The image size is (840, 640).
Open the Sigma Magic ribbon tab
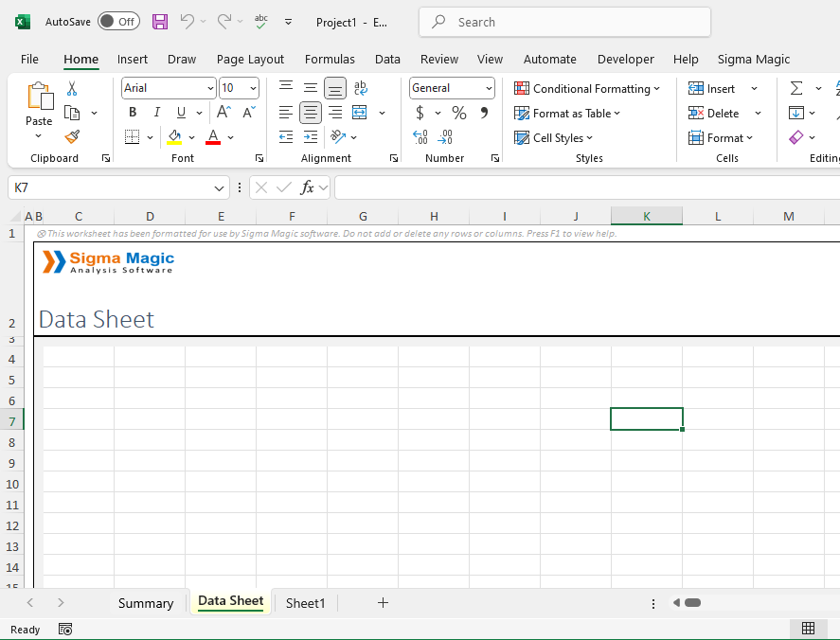tap(753, 59)
